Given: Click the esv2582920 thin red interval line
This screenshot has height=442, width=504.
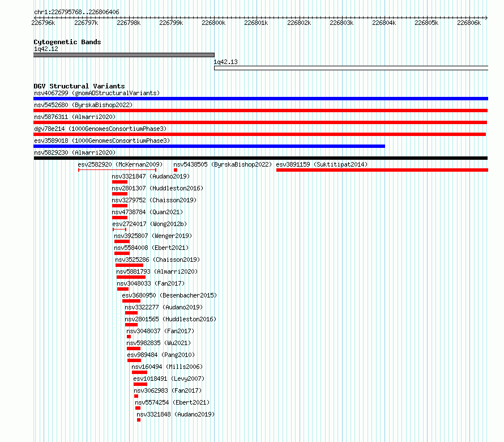Looking at the screenshot, I should pyautogui.click(x=117, y=170).
